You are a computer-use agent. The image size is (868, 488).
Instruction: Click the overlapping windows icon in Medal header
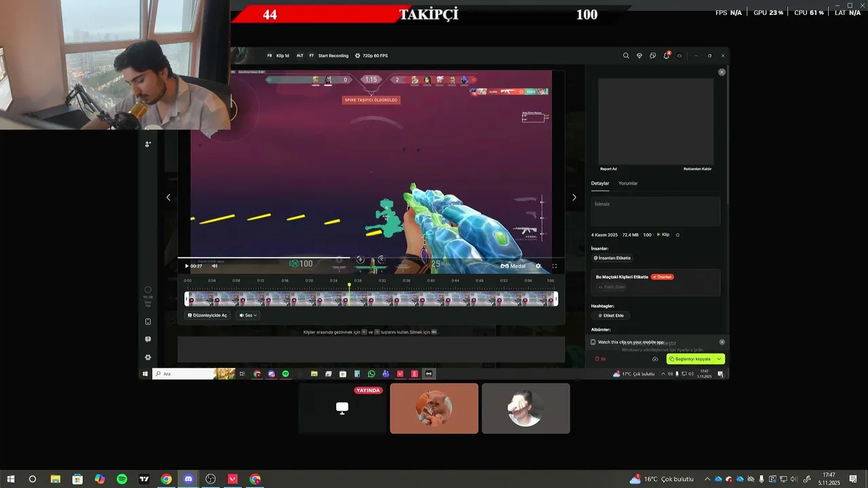click(652, 56)
